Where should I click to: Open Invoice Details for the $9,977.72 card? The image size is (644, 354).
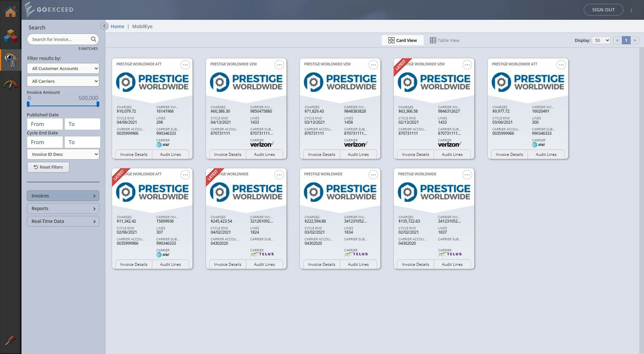pos(509,155)
